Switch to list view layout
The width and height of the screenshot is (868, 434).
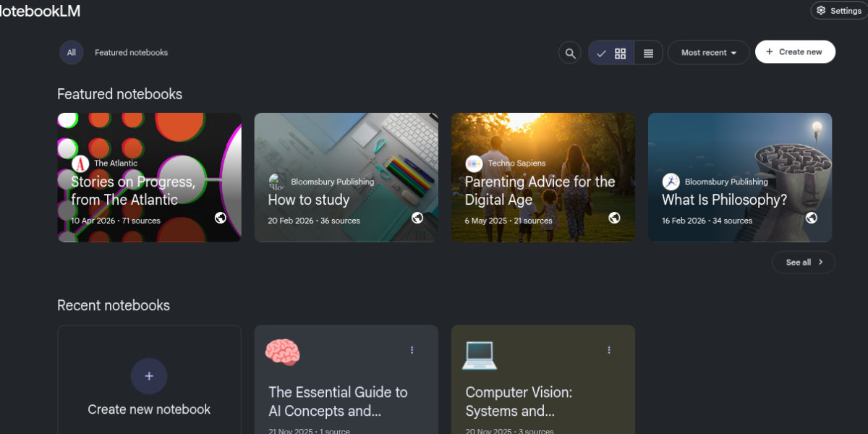click(648, 53)
